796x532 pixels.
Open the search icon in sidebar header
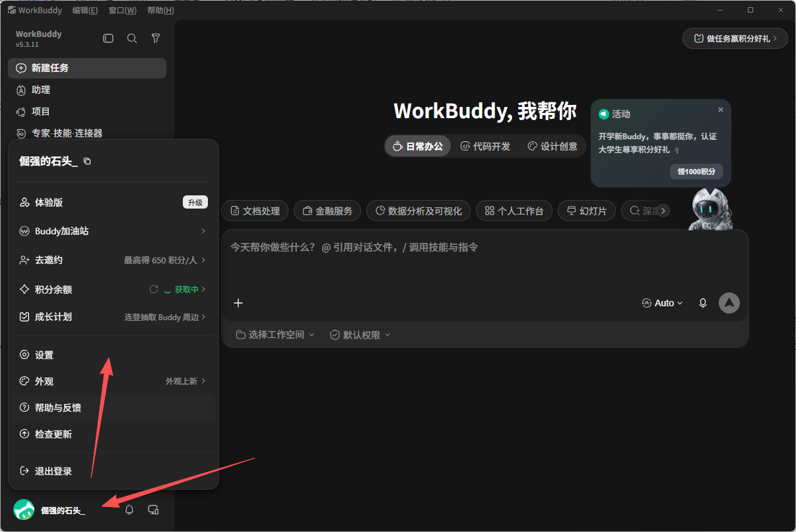click(132, 38)
